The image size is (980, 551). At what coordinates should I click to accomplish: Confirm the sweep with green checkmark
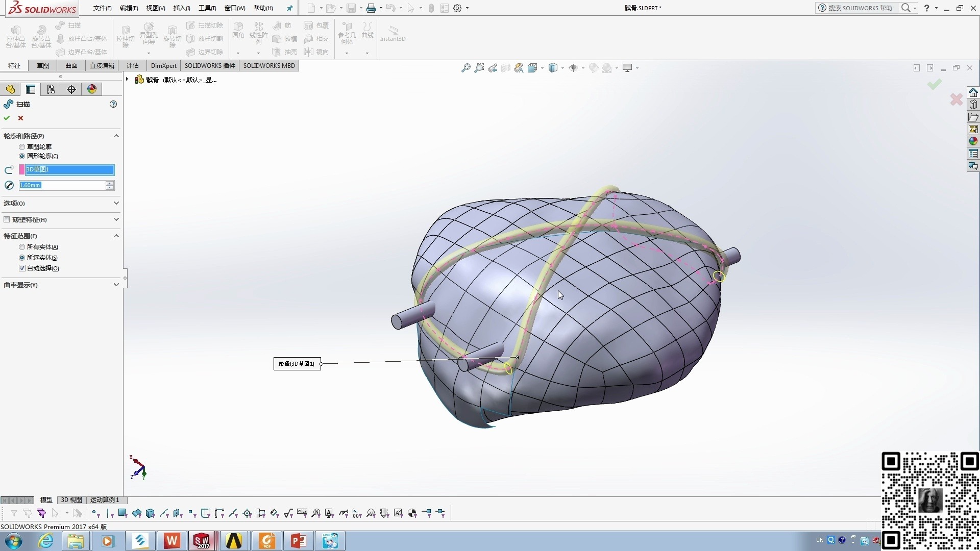pos(7,118)
